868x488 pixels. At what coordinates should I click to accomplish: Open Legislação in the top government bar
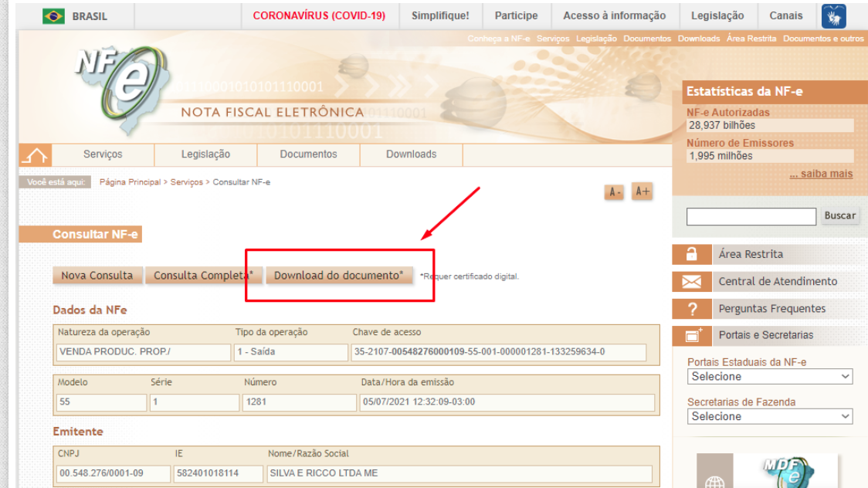click(x=717, y=16)
